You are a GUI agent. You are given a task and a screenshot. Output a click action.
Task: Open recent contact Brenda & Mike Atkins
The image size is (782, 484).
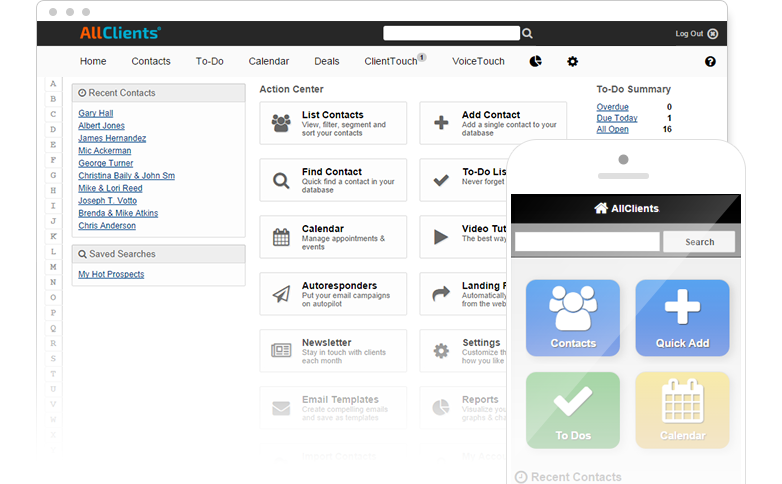pos(118,213)
